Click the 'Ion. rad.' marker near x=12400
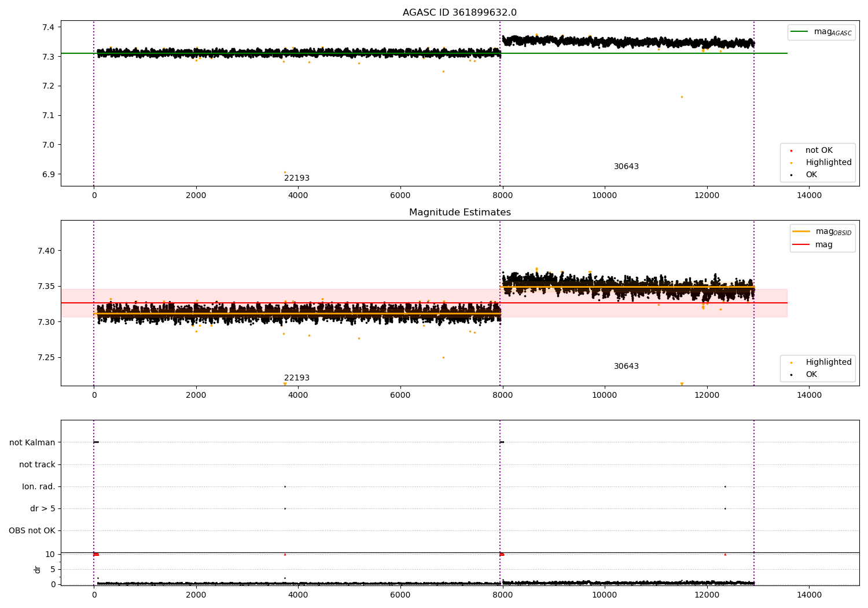The width and height of the screenshot is (868, 608). click(725, 486)
